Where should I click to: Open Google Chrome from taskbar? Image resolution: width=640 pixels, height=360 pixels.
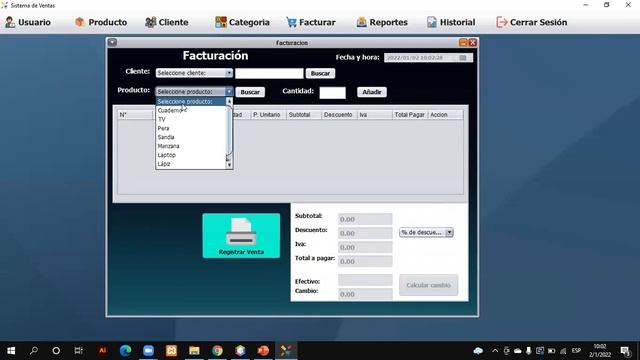click(218, 351)
